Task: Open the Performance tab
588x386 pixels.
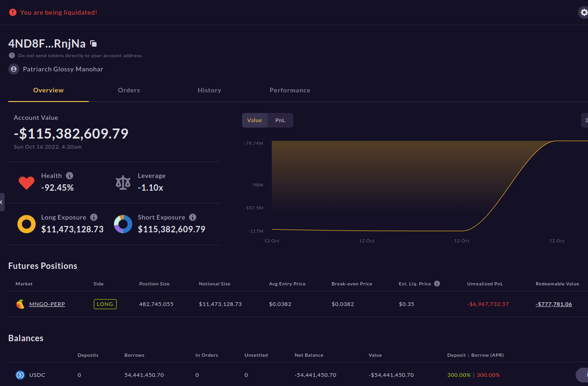Action: 290,90
